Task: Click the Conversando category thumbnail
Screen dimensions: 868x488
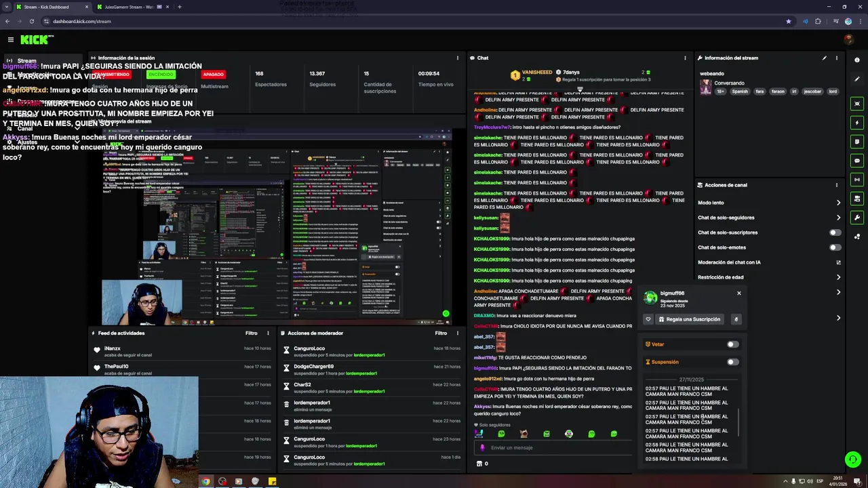Action: [x=706, y=87]
